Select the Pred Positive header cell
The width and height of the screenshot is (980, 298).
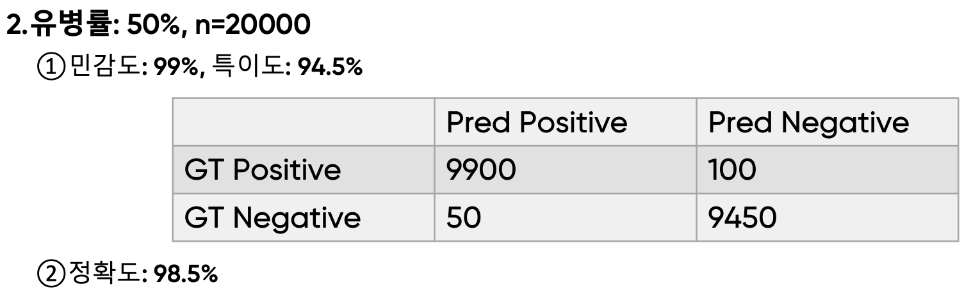(x=565, y=122)
